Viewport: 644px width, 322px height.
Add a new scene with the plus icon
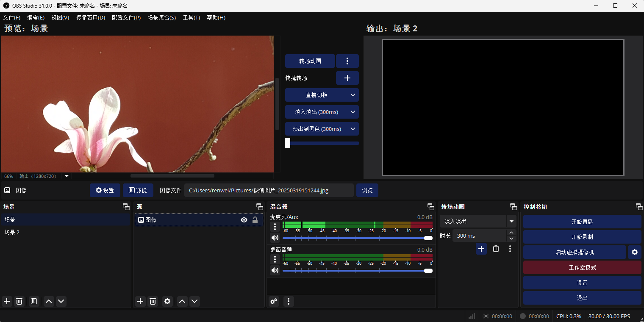click(x=7, y=301)
